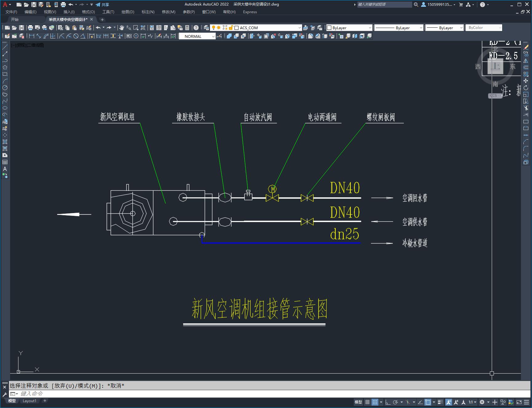Open the Table tool
The height and width of the screenshot is (408, 532).
(x=5, y=162)
